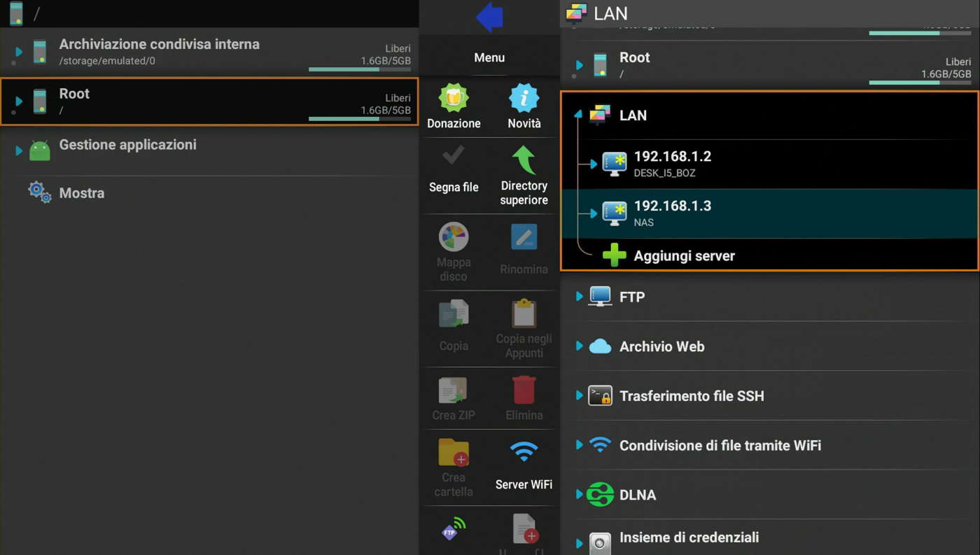Click the gears icon beside Mostra

[x=40, y=192]
